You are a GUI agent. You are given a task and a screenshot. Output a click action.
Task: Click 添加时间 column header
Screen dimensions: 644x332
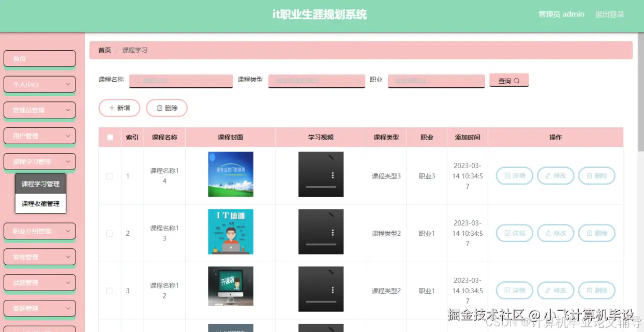[468, 138]
